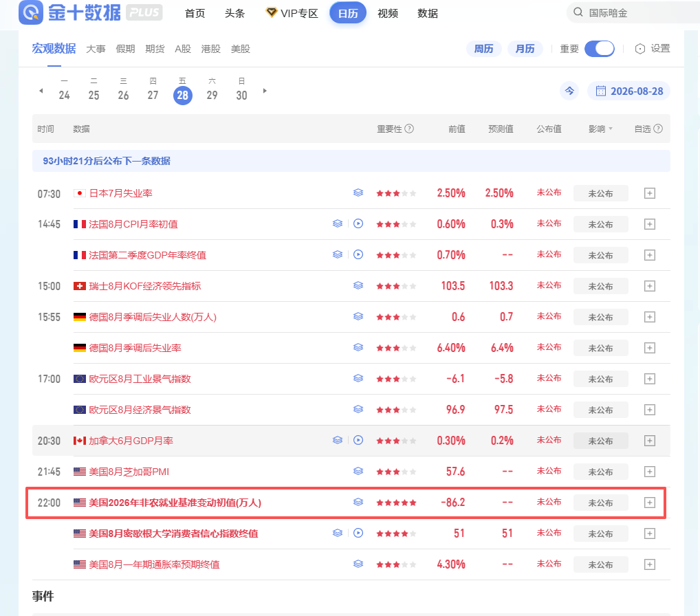The width and height of the screenshot is (700, 616).
Task: Click the 金十数据 logo icon
Action: 31,12
